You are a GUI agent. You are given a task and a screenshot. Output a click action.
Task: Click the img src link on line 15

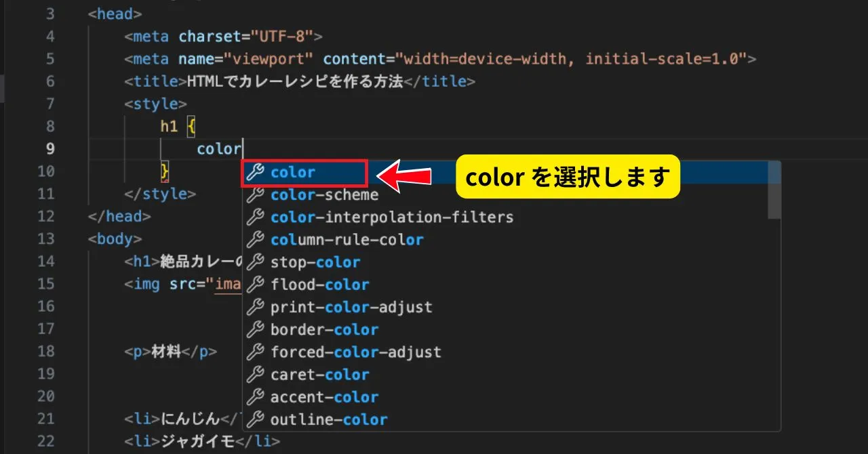pos(228,285)
